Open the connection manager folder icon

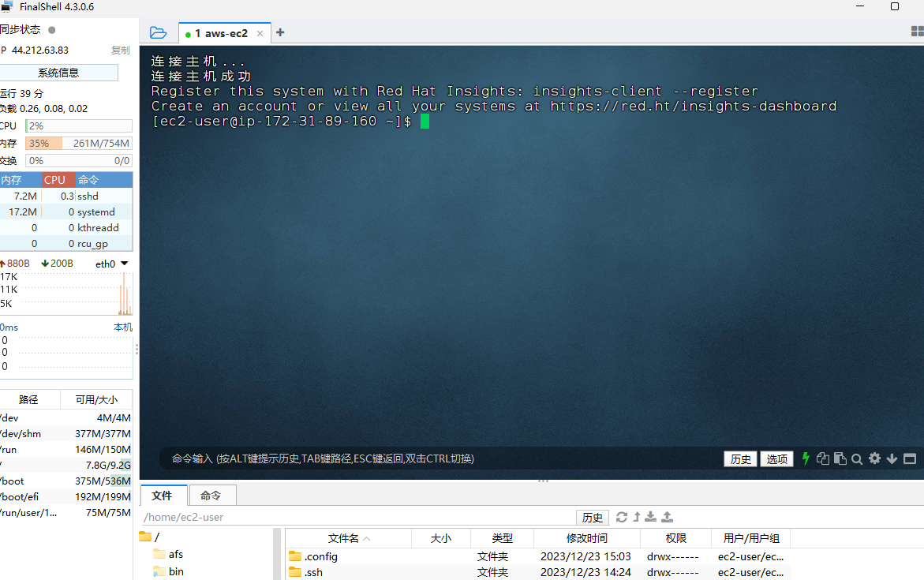click(158, 32)
